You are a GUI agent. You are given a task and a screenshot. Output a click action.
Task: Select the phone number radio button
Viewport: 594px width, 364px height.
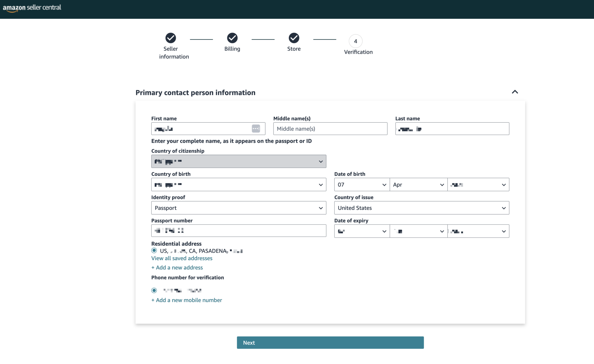(x=154, y=290)
